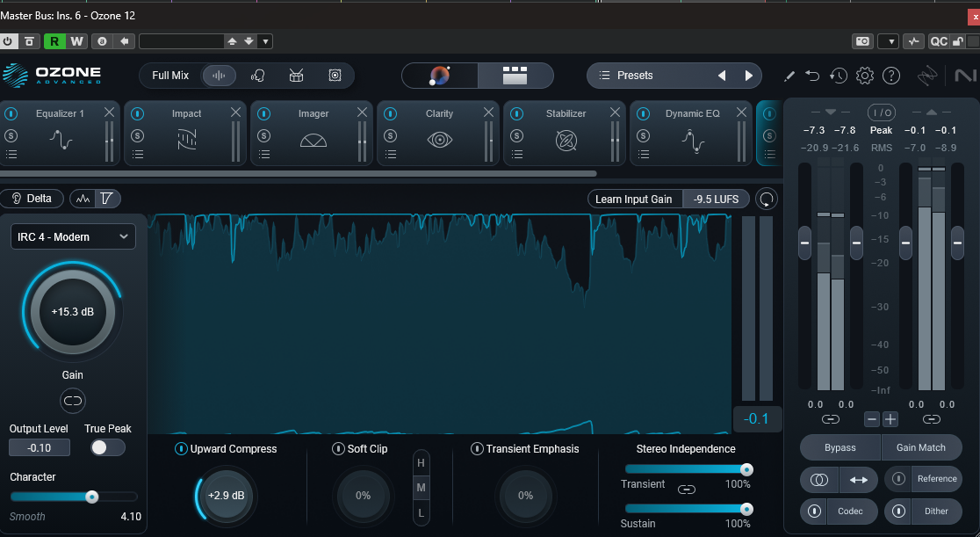Select the Full Mix waveform icon
This screenshot has width=980, height=537.
coord(219,76)
